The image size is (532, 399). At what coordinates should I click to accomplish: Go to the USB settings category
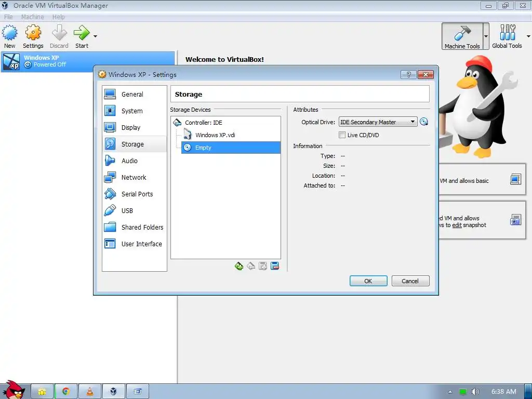click(135, 211)
